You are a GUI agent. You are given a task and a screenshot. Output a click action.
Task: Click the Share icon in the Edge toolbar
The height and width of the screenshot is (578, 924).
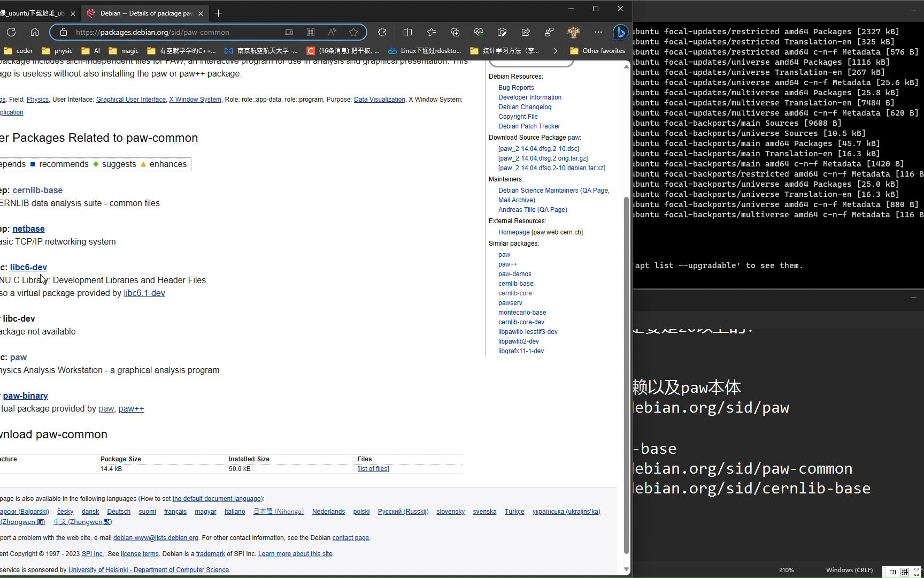[526, 32]
